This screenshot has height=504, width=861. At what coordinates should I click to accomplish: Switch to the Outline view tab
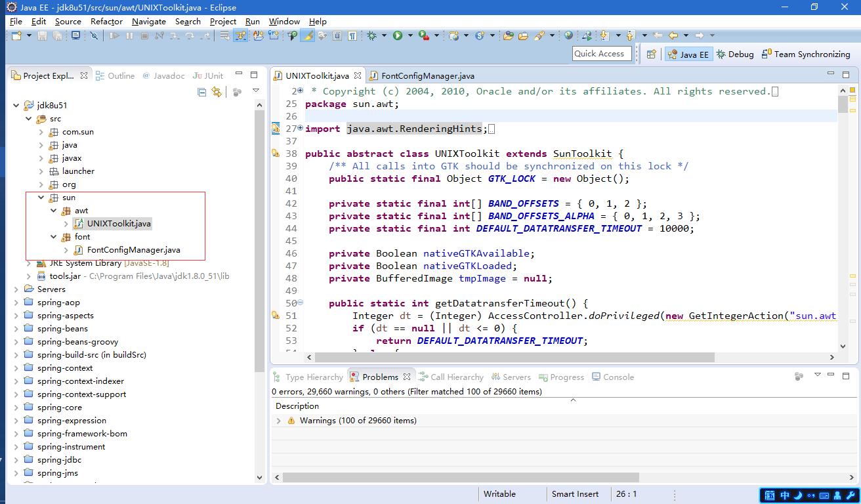(115, 75)
